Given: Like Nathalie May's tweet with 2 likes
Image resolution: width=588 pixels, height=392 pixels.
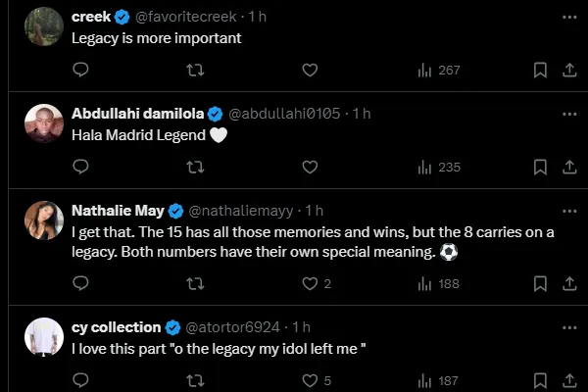Looking at the screenshot, I should pyautogui.click(x=310, y=283).
